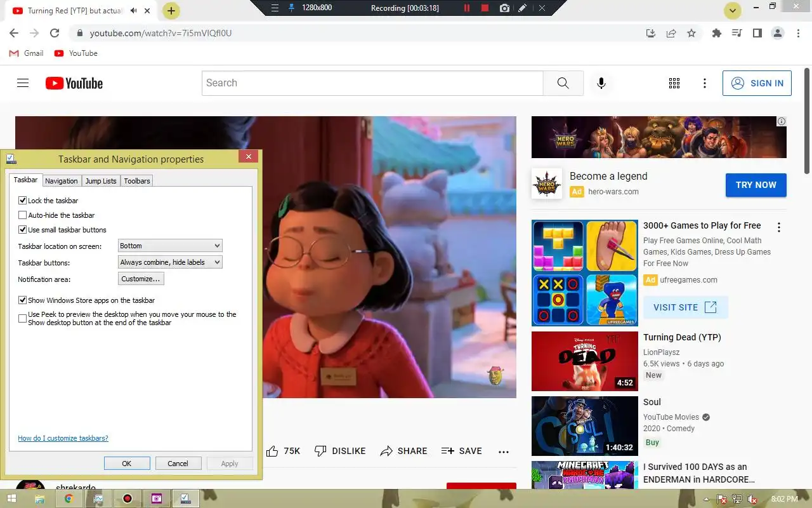
Task: Open File Explorer from taskbar
Action: coord(39,498)
